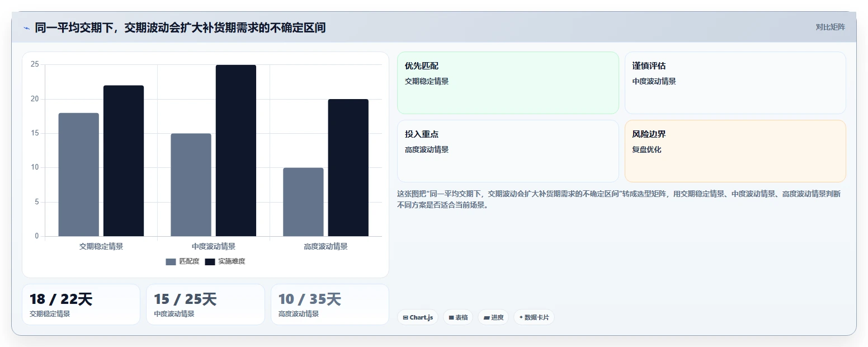
Task: Click the 数据卡片 tag
Action: click(x=534, y=317)
